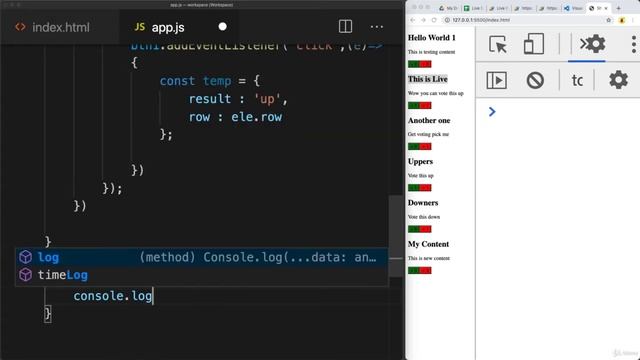
Task: Click the green vote button under Another one
Action: (x=413, y=147)
